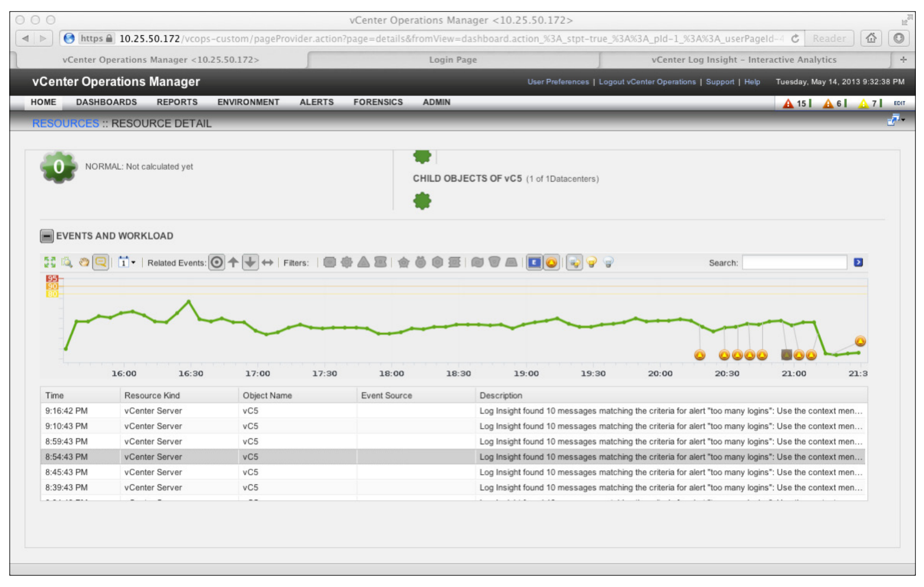Open the DASHBOARDS menu
This screenshot has width=924, height=587.
click(x=106, y=102)
